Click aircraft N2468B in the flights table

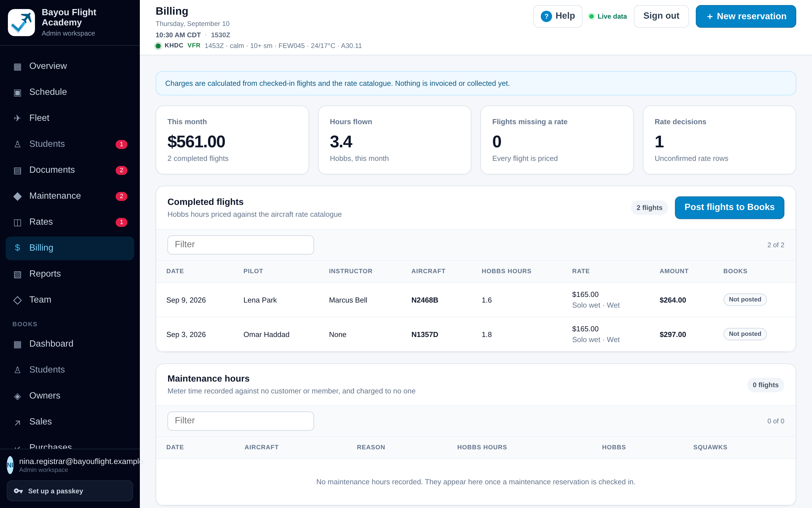(x=424, y=300)
